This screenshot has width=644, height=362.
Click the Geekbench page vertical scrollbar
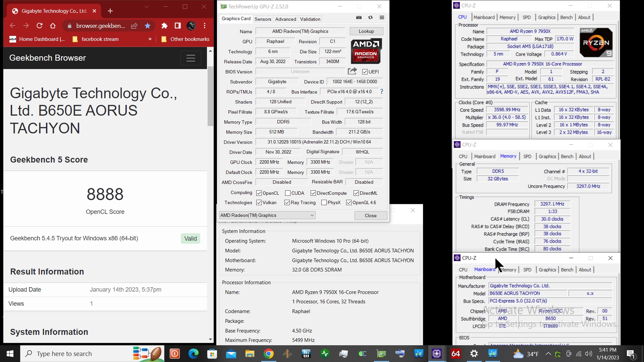point(210,96)
